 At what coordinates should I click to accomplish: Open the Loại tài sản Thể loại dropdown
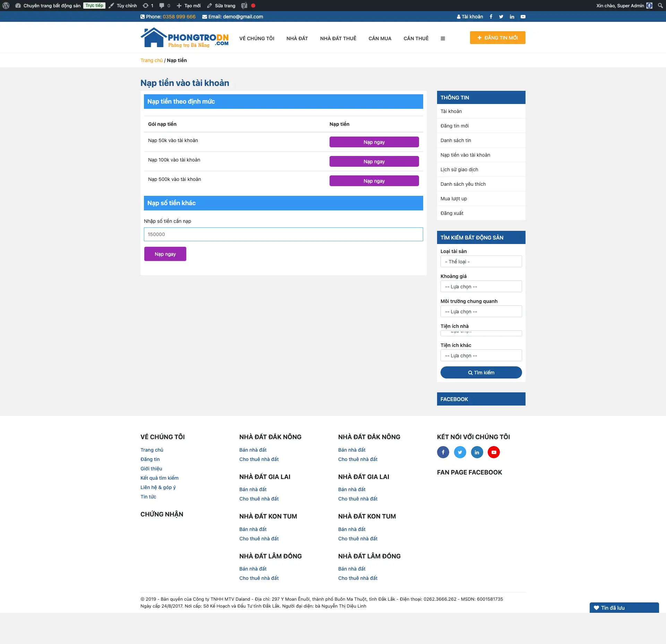[481, 262]
